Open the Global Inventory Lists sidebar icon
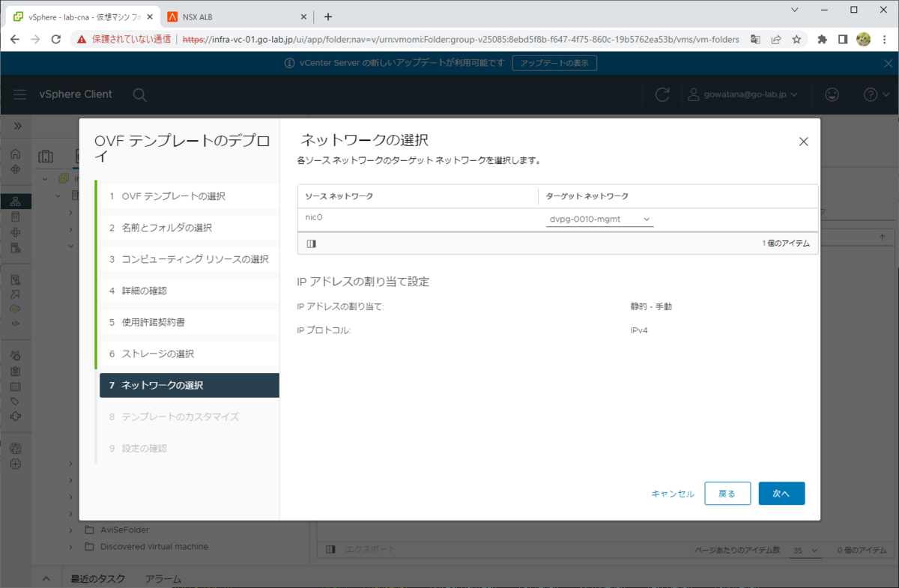The image size is (899, 588). point(16,248)
